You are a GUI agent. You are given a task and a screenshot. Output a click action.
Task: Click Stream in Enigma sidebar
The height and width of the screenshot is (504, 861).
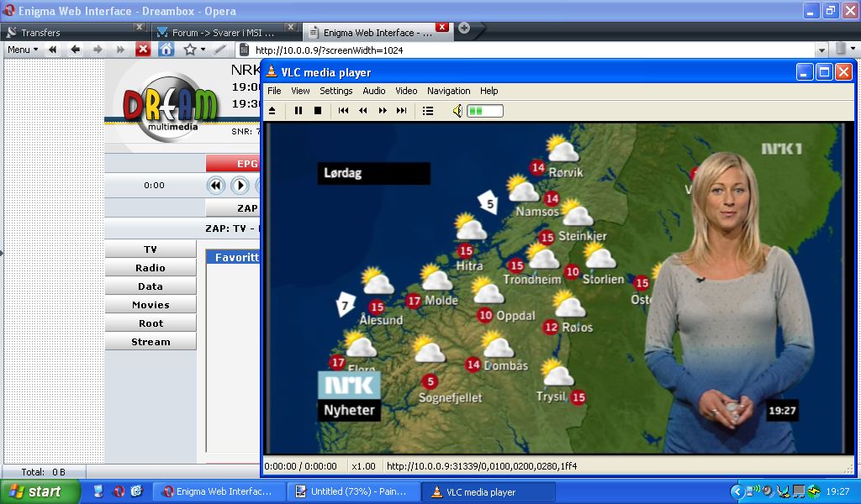(x=151, y=342)
